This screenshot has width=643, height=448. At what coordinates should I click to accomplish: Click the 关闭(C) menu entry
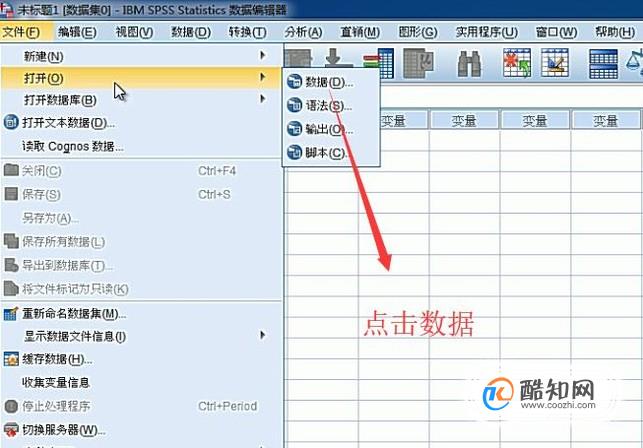pyautogui.click(x=141, y=171)
